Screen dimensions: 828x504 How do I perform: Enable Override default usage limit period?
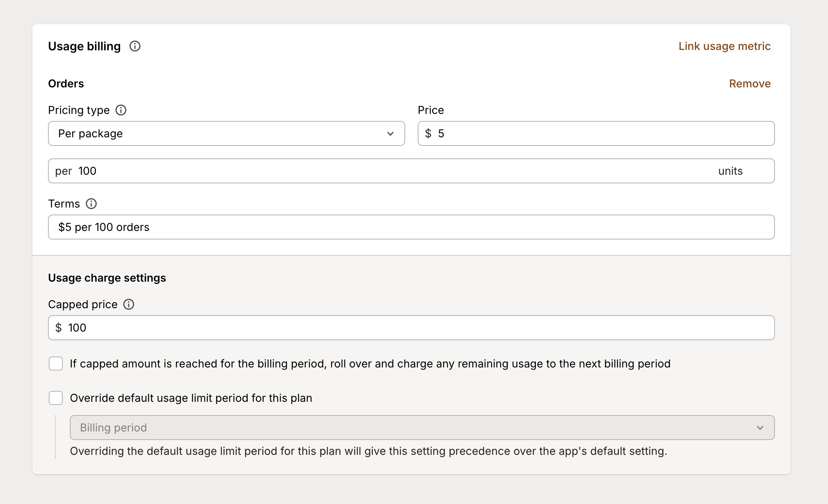tap(56, 398)
